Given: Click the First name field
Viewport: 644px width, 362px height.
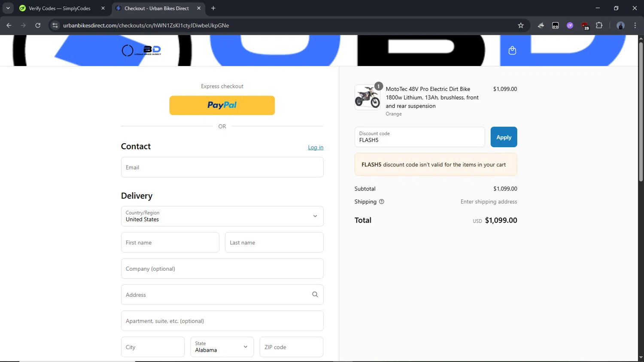Looking at the screenshot, I should pyautogui.click(x=170, y=242).
